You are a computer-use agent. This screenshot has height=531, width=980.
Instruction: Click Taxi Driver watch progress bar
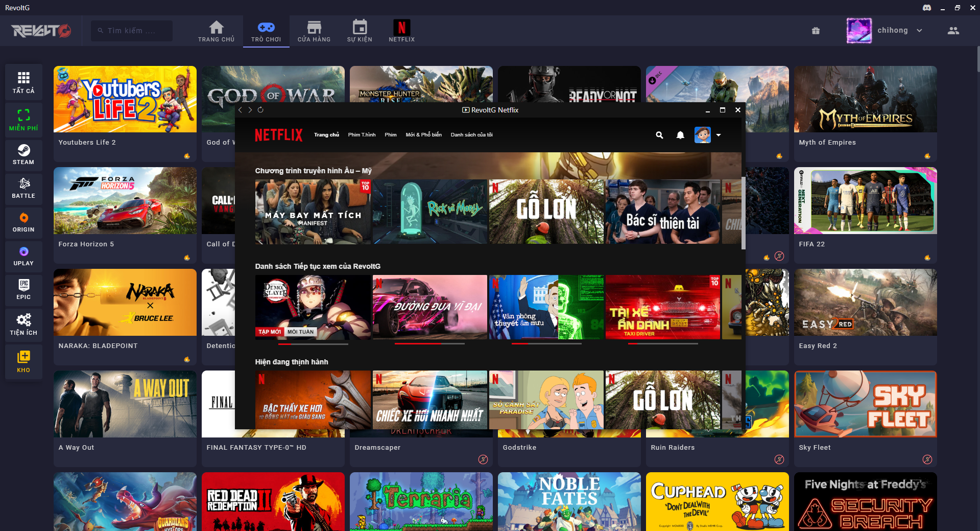click(x=663, y=344)
